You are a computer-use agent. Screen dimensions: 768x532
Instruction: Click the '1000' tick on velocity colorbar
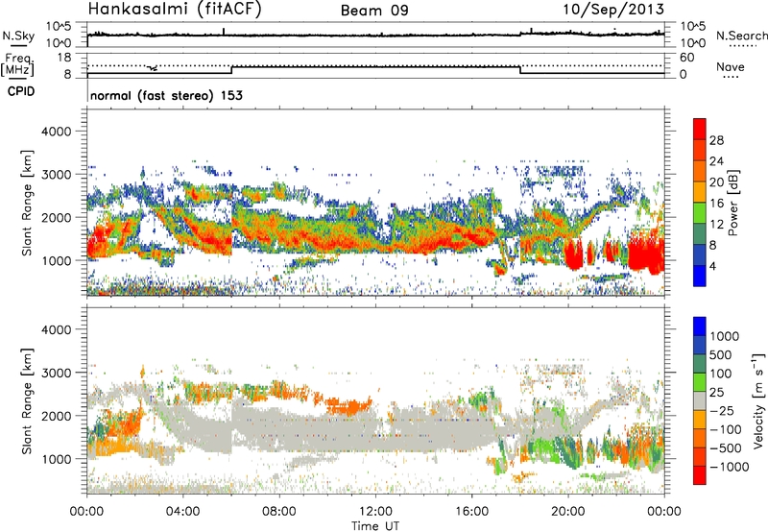[724, 336]
